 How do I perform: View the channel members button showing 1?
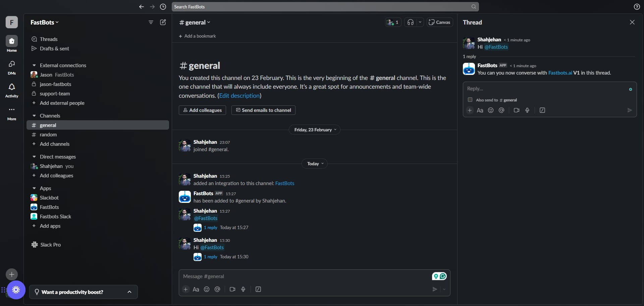coord(393,22)
